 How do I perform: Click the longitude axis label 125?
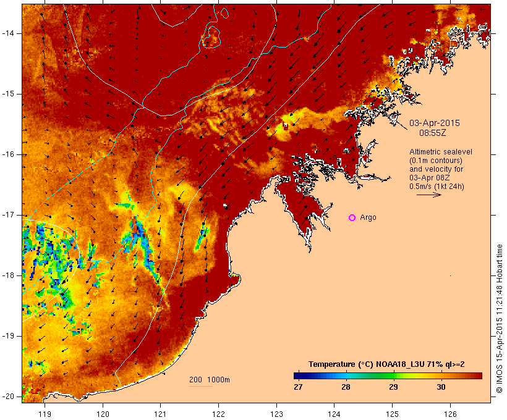pyautogui.click(x=393, y=414)
